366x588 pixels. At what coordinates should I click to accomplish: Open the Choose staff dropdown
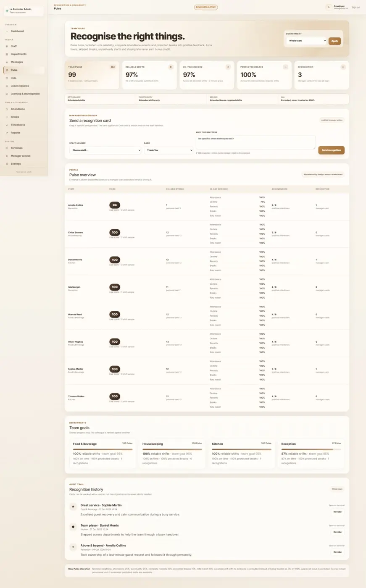105,150
